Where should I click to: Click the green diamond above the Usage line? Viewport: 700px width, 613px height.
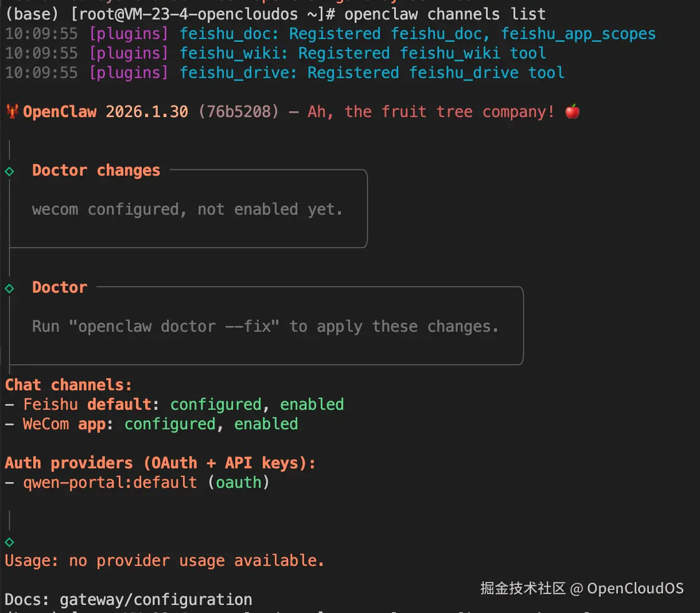coord(9,542)
